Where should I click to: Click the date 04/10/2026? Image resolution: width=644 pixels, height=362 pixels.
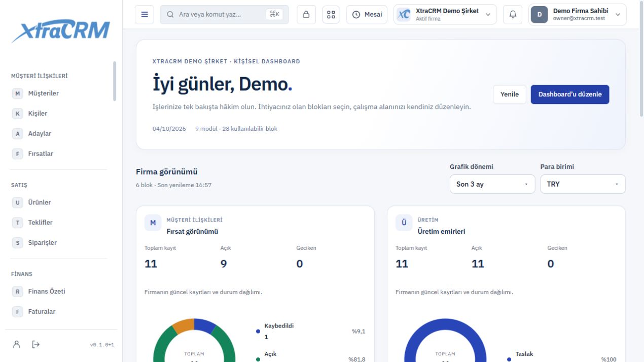coord(169,129)
